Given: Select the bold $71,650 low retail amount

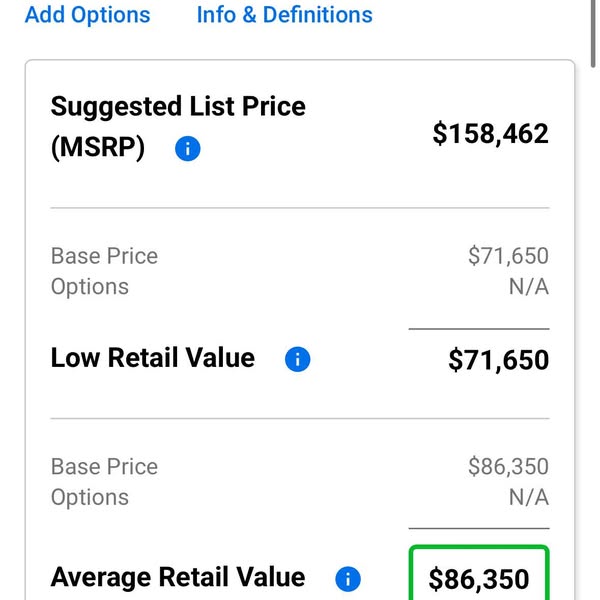Looking at the screenshot, I should [499, 360].
